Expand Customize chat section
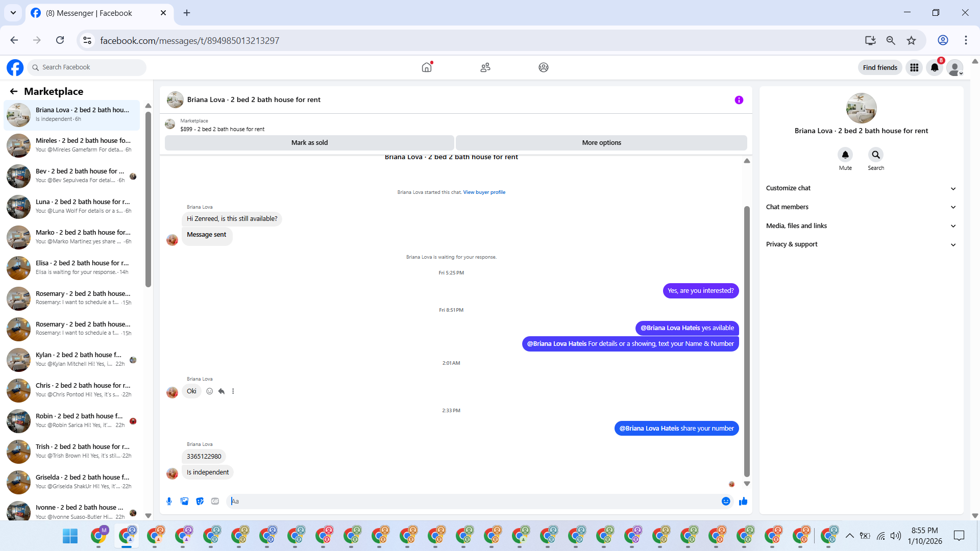The width and height of the screenshot is (980, 551). [x=861, y=188]
